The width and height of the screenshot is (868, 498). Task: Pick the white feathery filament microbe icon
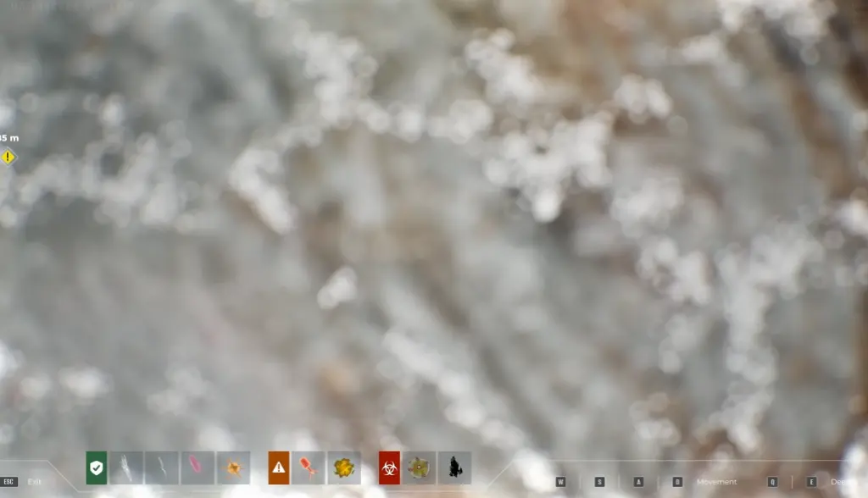pos(127,468)
